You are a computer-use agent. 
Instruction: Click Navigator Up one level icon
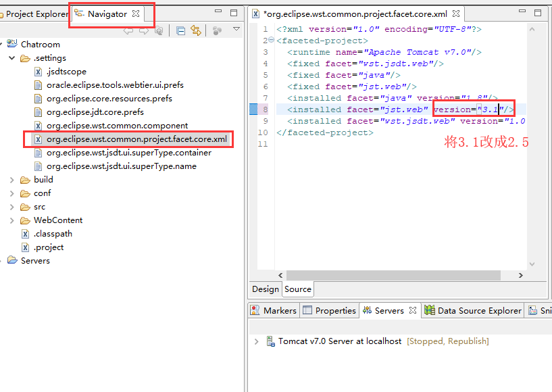pos(159,31)
